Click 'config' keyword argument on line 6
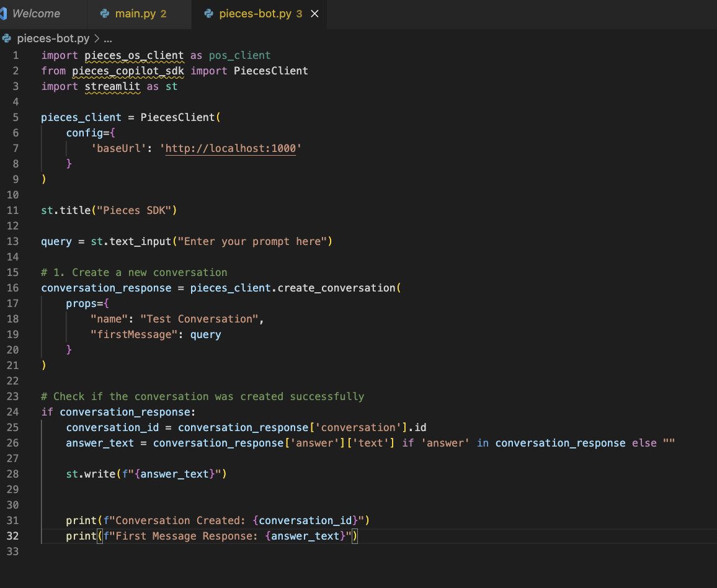 tap(84, 133)
